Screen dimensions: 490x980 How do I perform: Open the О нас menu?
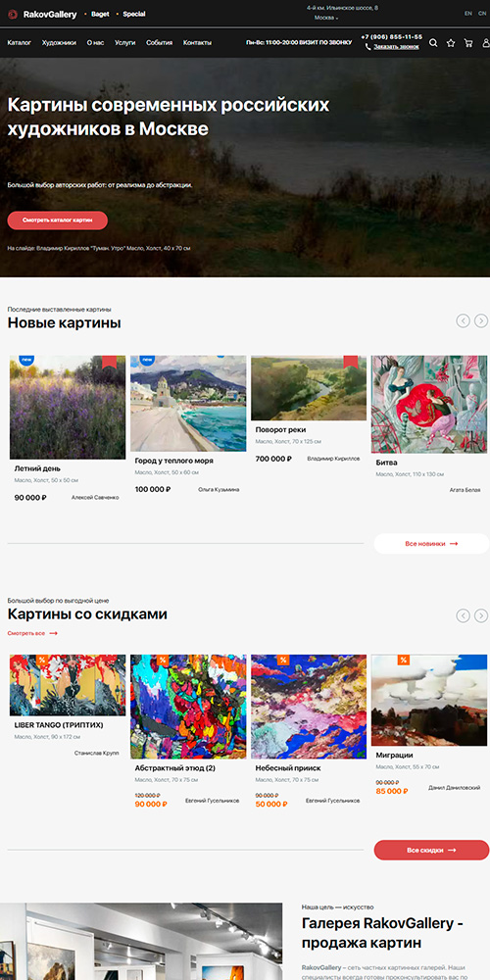tap(96, 43)
